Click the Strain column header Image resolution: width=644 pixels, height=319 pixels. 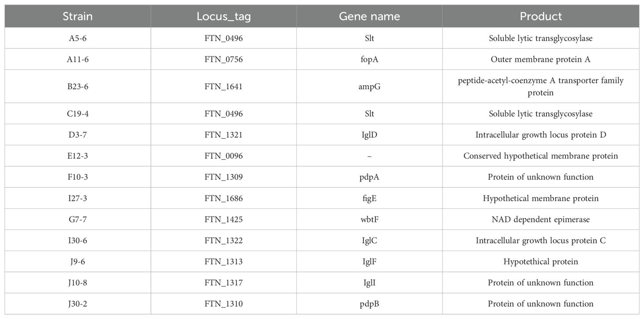[78, 17]
